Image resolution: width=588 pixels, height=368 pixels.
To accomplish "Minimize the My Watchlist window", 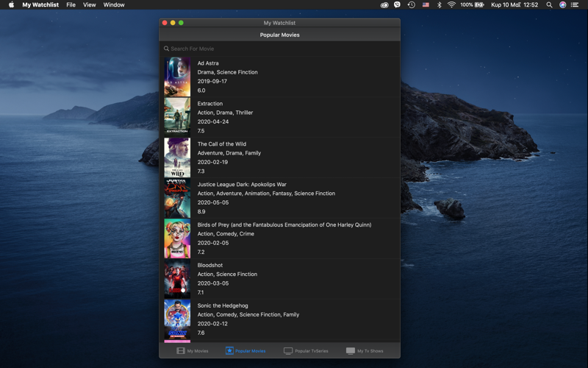I will tap(173, 23).
